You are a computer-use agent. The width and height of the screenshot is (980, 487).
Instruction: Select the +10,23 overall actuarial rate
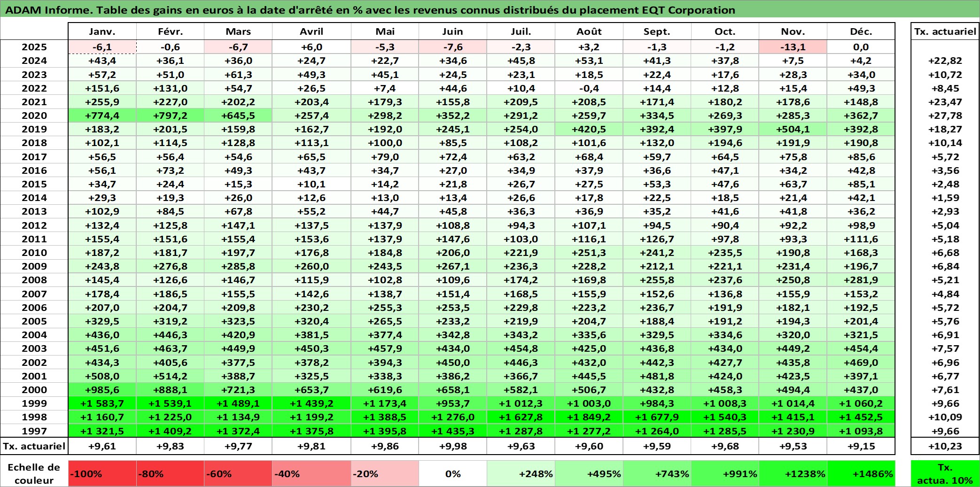[x=945, y=446]
